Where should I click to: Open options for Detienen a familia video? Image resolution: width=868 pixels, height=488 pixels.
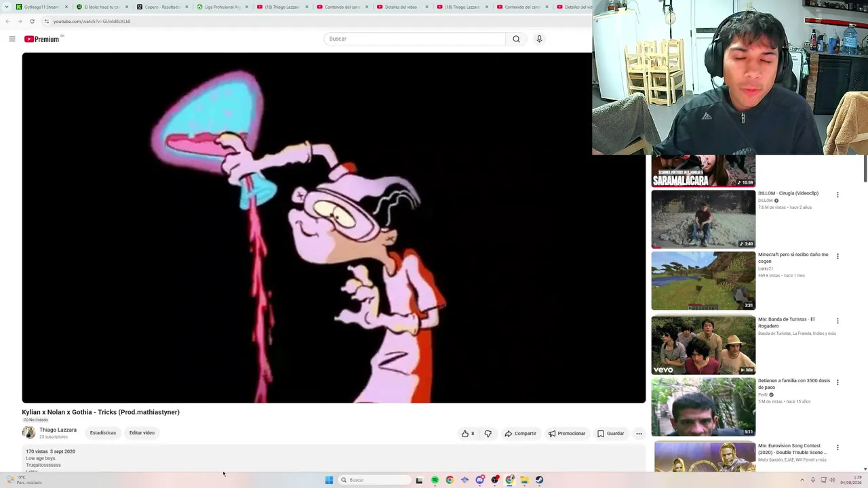pos(837,382)
